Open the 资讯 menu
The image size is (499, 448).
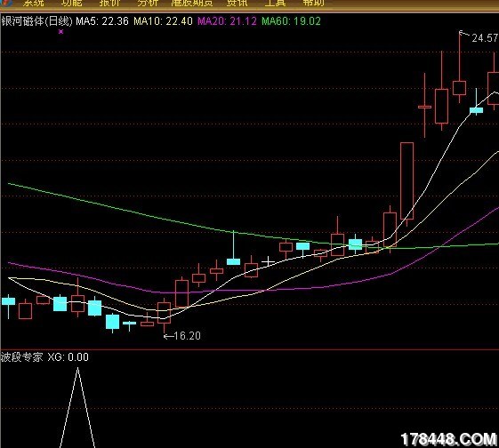(x=237, y=3)
